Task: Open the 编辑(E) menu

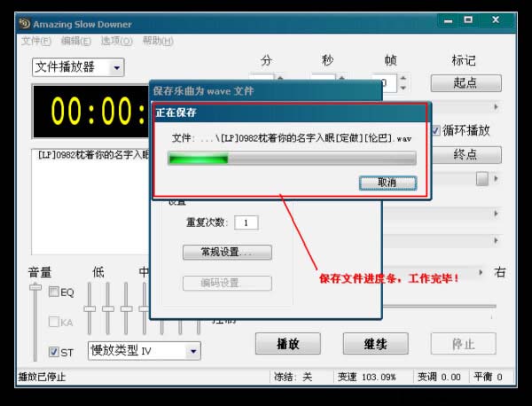Action: [76, 41]
